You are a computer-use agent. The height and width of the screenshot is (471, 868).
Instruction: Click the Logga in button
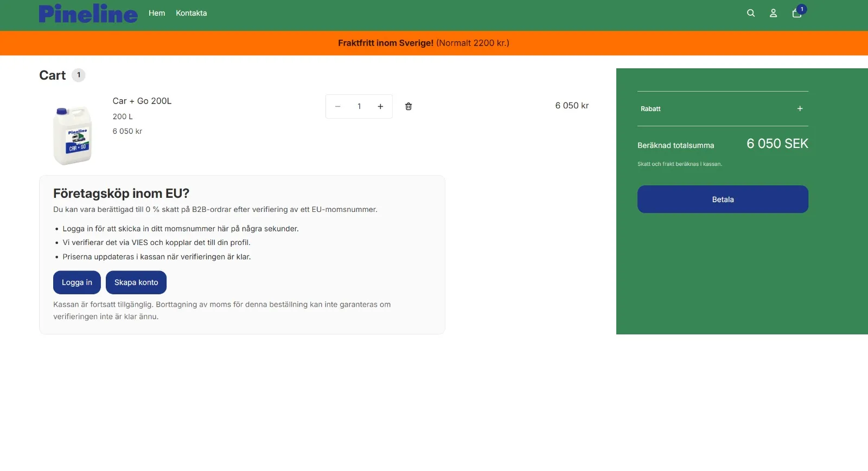[x=77, y=282]
